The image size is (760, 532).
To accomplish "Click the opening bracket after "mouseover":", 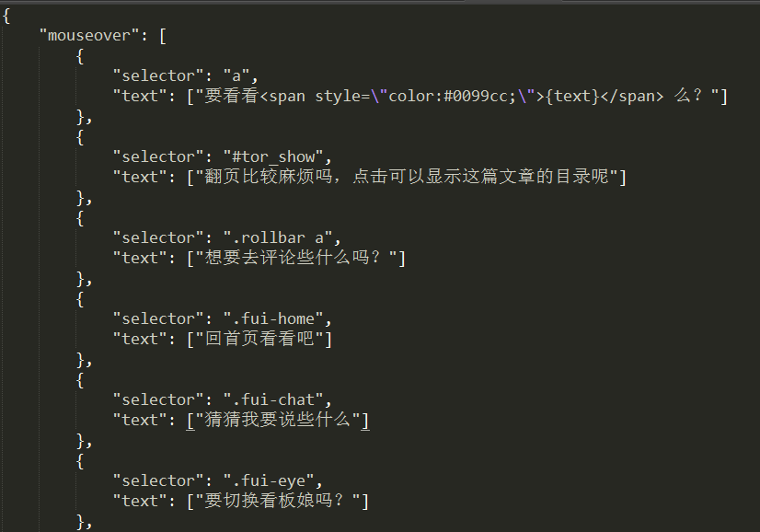I will point(163,36).
